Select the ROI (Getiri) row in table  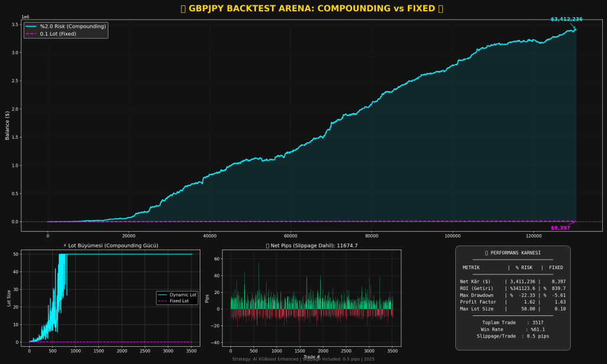[x=512, y=289]
